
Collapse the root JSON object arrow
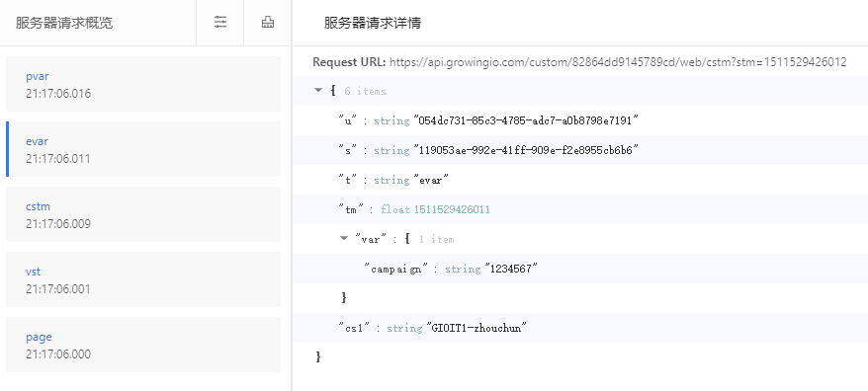click(x=318, y=90)
